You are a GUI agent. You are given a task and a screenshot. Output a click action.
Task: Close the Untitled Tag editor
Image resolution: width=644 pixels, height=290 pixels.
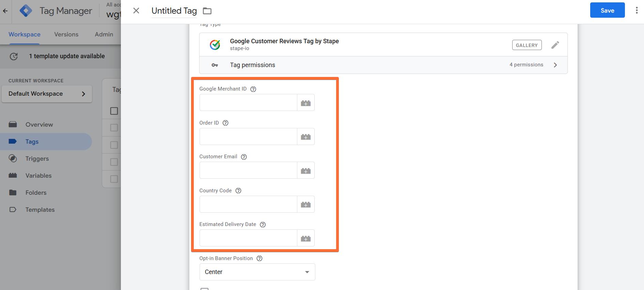[136, 11]
